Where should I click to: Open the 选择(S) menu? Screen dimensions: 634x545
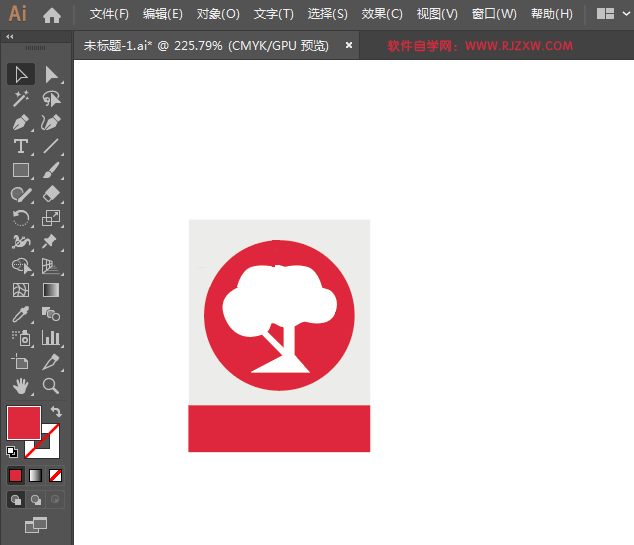pos(328,14)
